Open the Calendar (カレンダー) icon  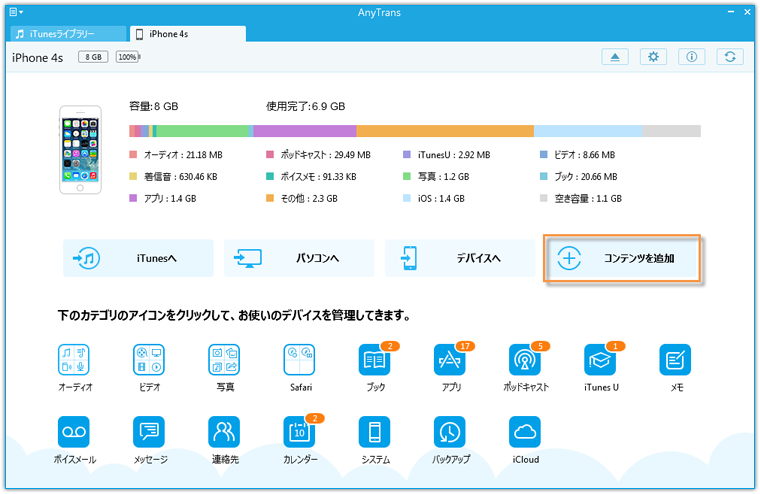click(x=299, y=431)
